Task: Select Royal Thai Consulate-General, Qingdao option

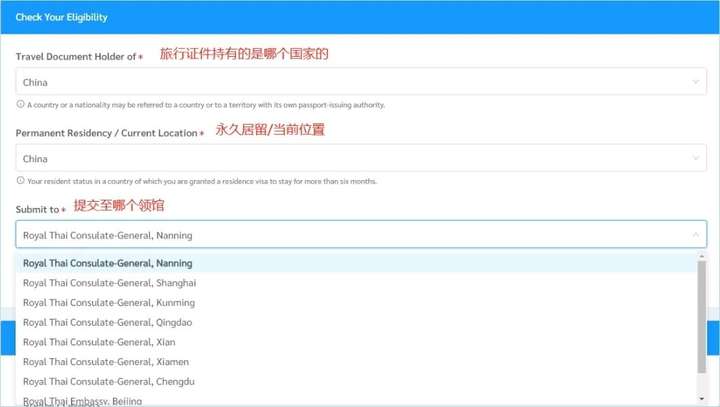Action: point(356,322)
